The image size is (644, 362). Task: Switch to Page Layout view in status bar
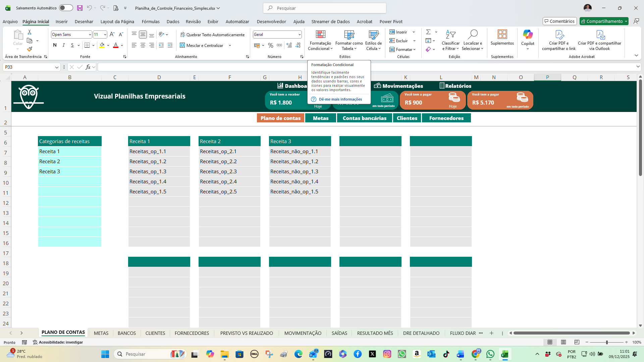(x=563, y=342)
